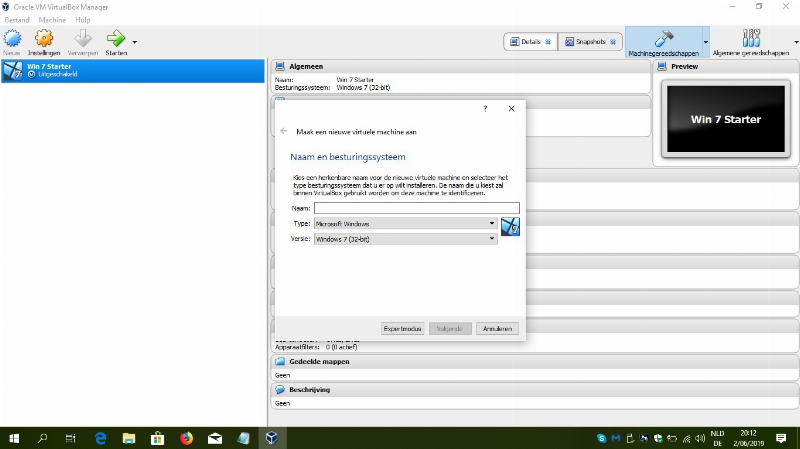
Task: Close the Details tab with its x icon
Action: 548,42
